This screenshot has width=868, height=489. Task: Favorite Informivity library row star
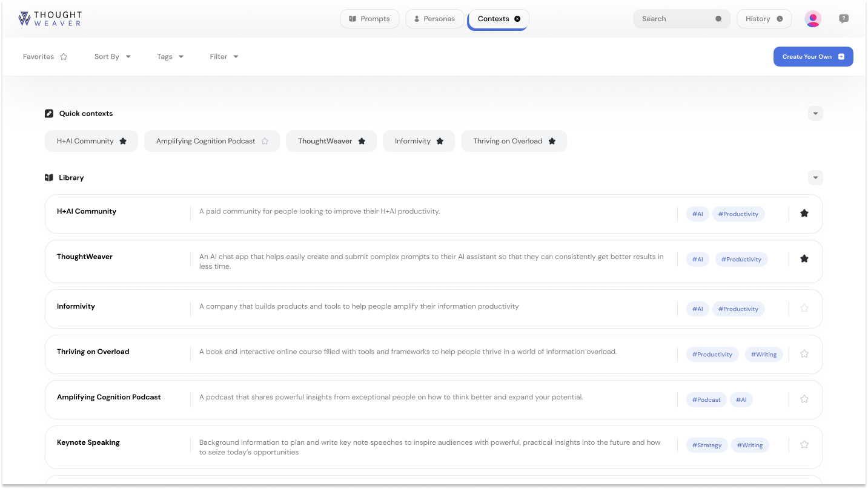[x=804, y=308]
